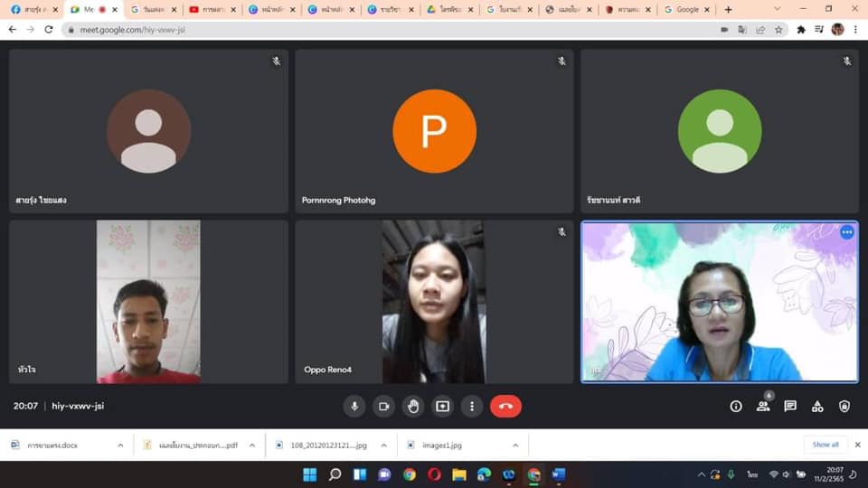Open the three-dot more options menu

(472, 407)
